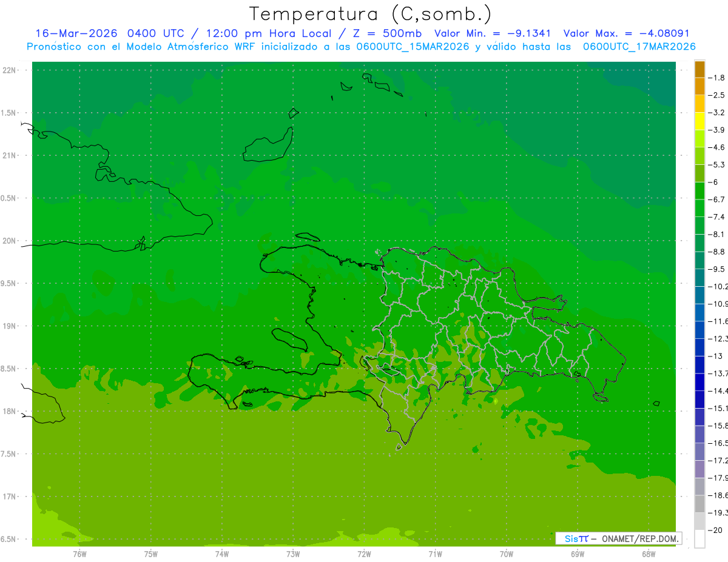Screen dimensions: 728x562
Task: Pick the green swatch between -6 and -6.7
Action: coord(699,191)
